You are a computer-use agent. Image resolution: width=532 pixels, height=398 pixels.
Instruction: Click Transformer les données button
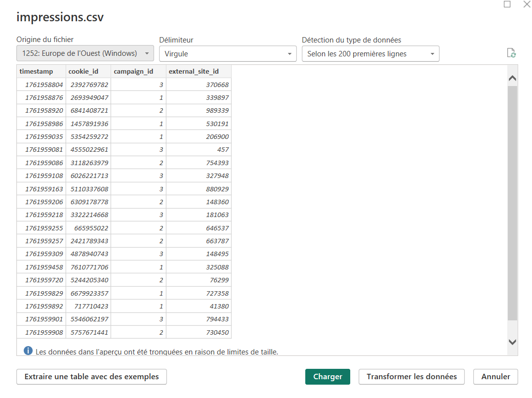411,377
